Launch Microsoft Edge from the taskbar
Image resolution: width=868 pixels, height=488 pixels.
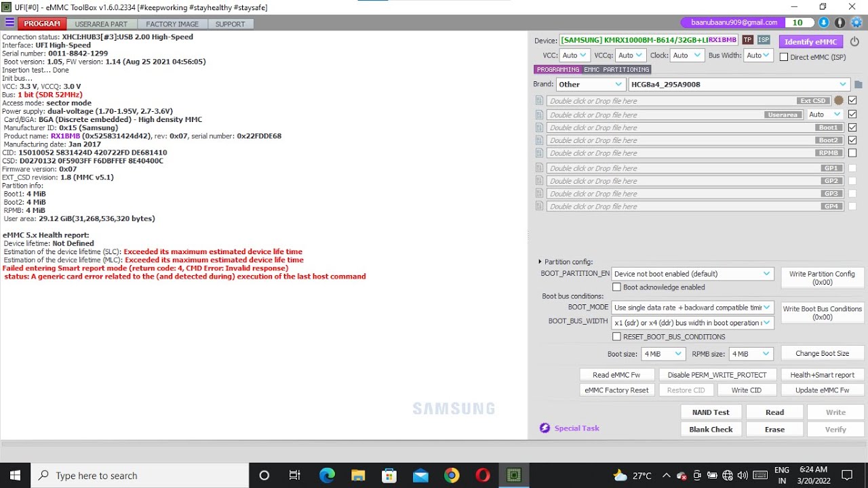(x=327, y=475)
